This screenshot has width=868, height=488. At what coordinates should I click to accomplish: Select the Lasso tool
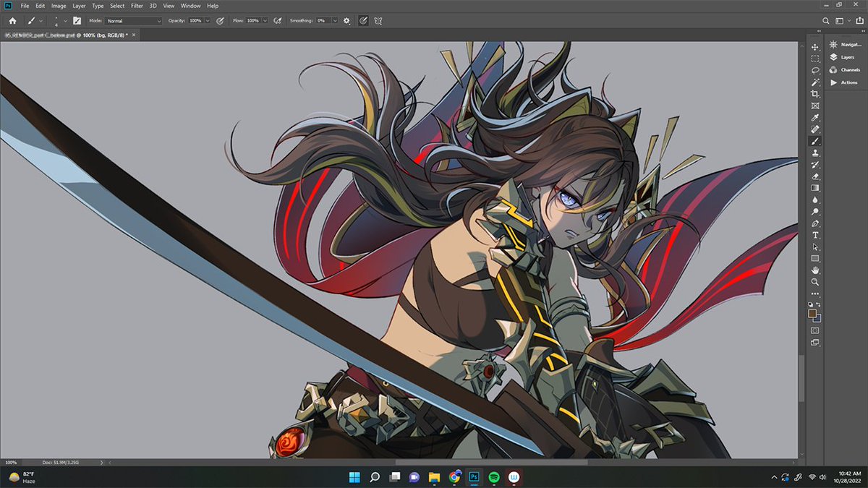tap(815, 70)
